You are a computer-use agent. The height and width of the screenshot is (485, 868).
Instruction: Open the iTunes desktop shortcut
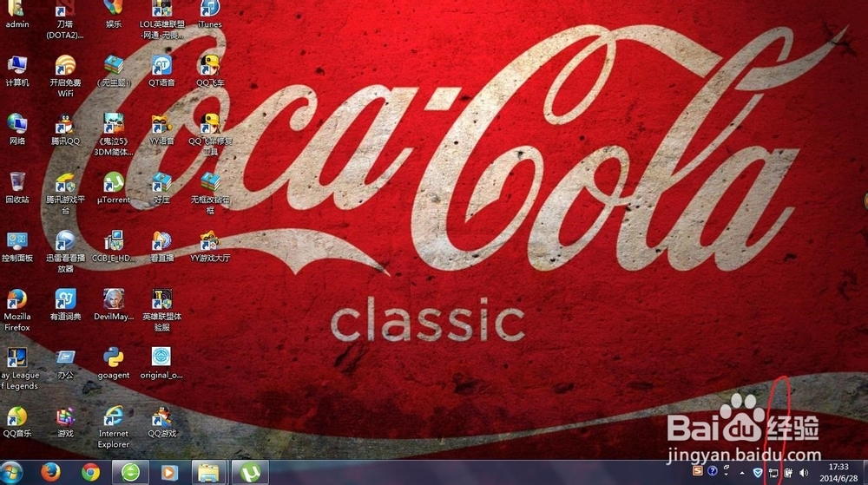[210, 14]
